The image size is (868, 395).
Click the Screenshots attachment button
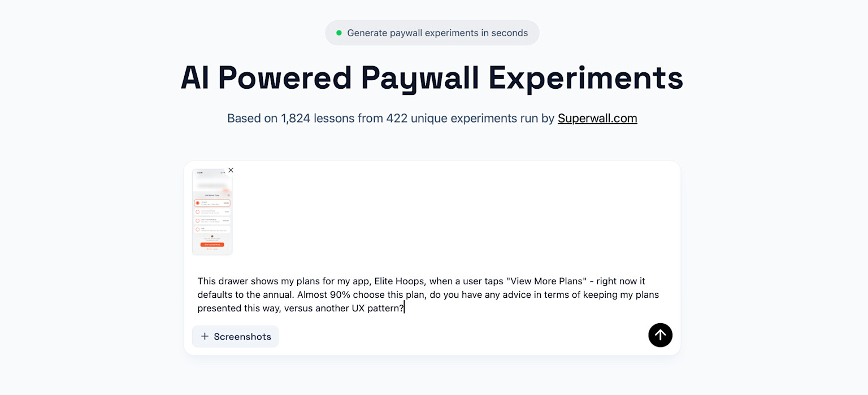click(x=235, y=336)
